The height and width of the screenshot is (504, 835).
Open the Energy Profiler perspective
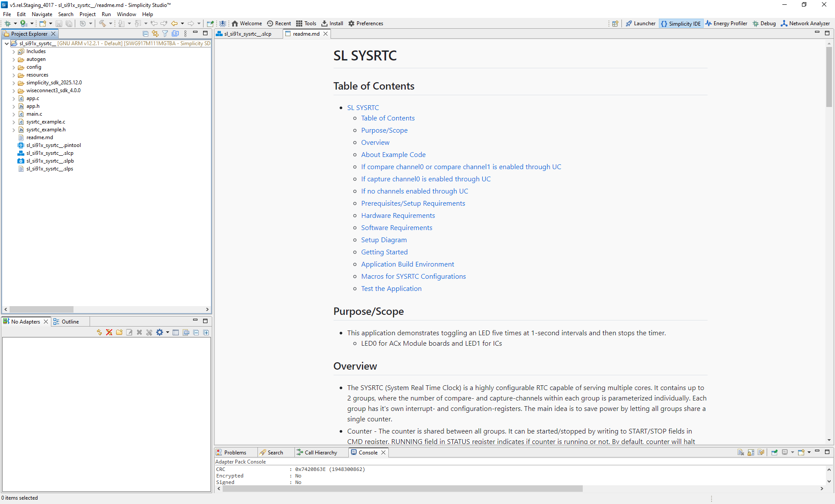click(x=726, y=23)
